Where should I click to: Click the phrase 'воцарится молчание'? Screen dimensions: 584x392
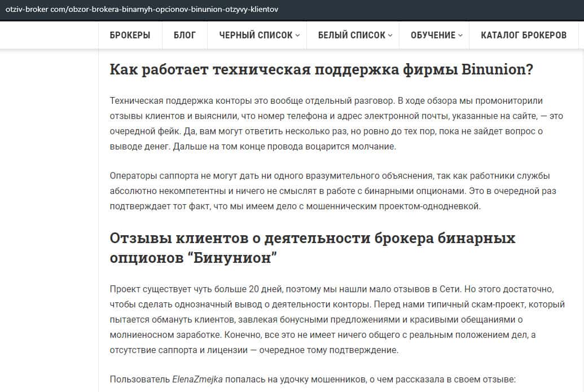pos(350,147)
